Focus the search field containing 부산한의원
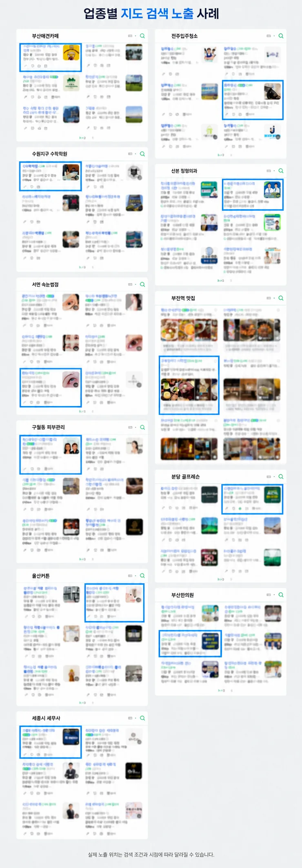This screenshot has height=868, width=302. click(221, 595)
